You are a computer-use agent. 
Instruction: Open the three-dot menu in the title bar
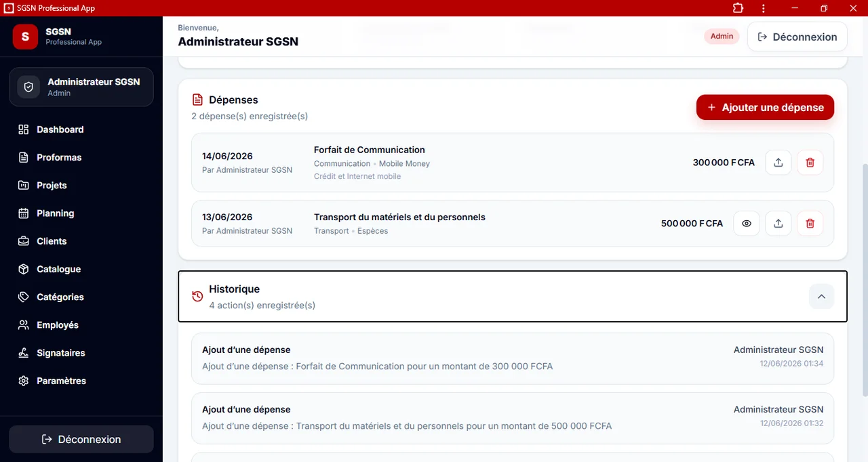click(x=764, y=8)
